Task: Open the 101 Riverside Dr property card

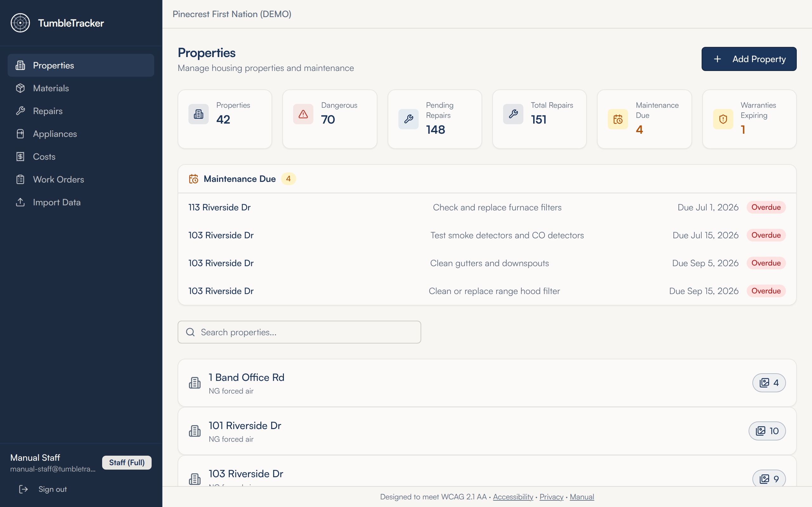Action: (487, 431)
